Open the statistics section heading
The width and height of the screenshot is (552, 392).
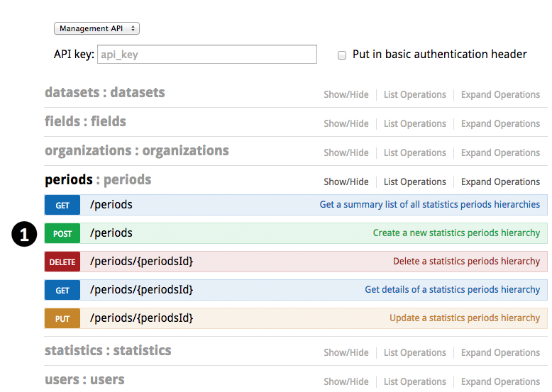coord(108,350)
